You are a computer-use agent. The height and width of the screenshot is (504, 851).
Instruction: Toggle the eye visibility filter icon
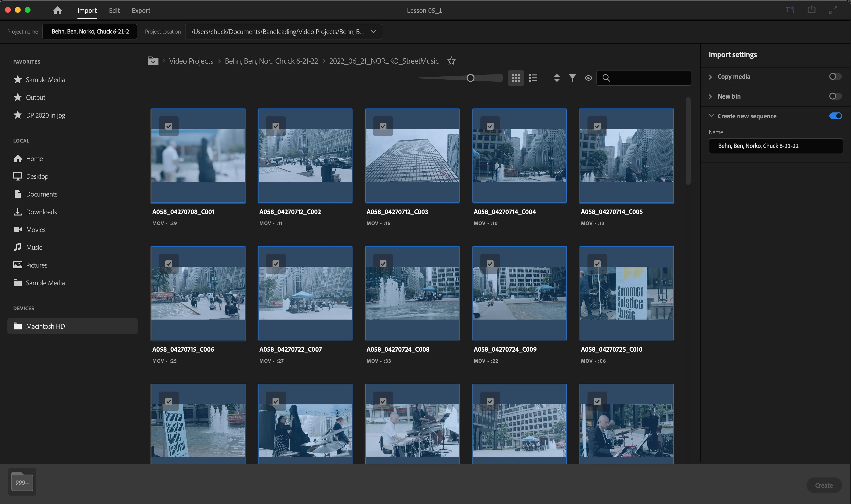click(x=588, y=78)
